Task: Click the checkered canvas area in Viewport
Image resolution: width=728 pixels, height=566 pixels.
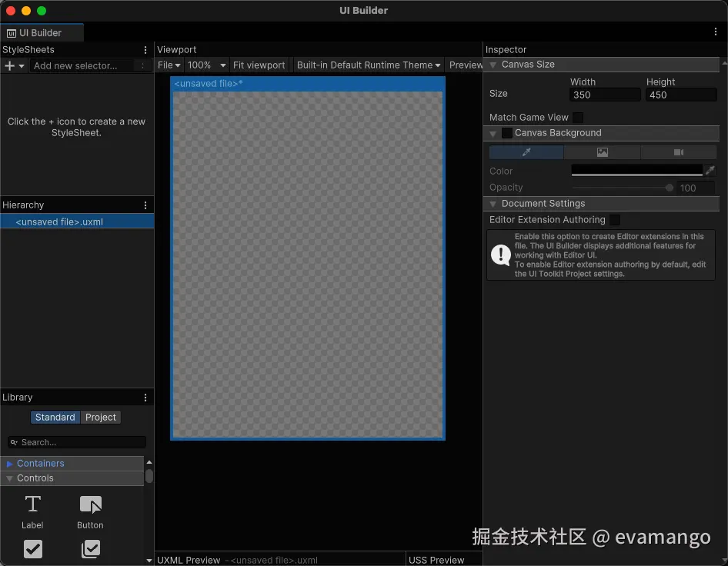Action: click(x=308, y=265)
